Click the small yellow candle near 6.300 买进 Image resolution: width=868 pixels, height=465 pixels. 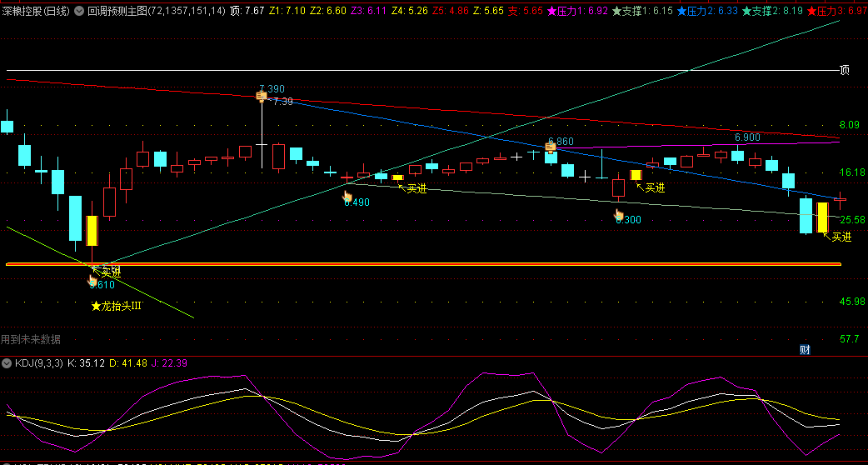(x=636, y=175)
